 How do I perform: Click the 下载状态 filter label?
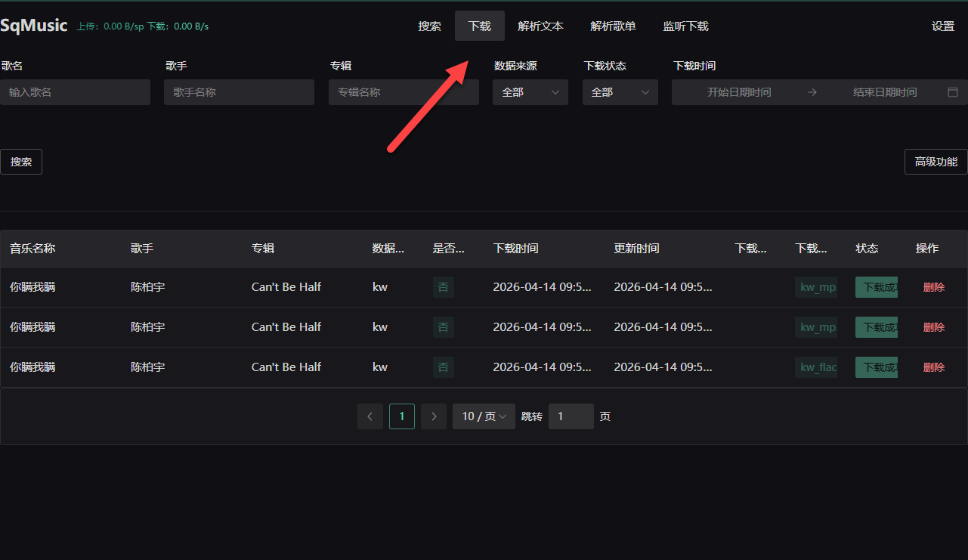coord(605,66)
